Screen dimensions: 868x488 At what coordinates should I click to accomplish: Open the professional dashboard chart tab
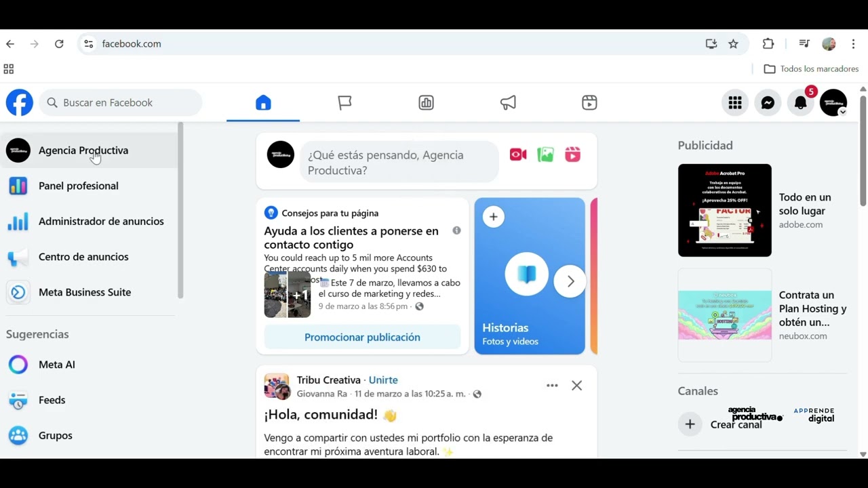point(426,103)
